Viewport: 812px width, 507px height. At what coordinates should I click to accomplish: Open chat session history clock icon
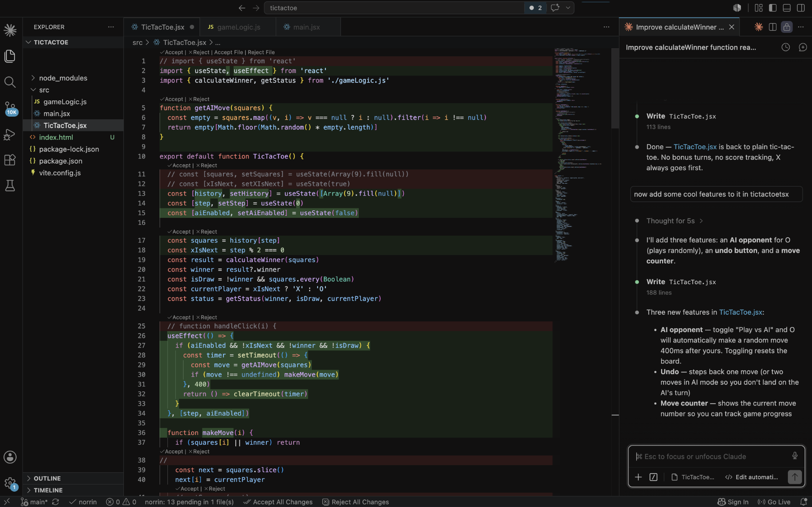pos(785,47)
